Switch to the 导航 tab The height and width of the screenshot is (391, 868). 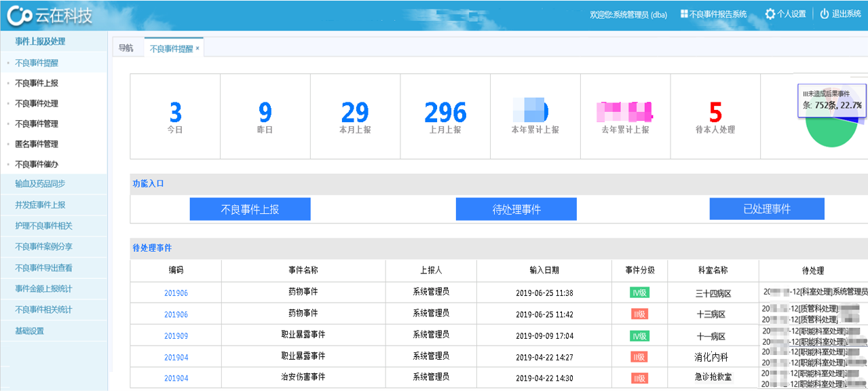click(x=126, y=48)
